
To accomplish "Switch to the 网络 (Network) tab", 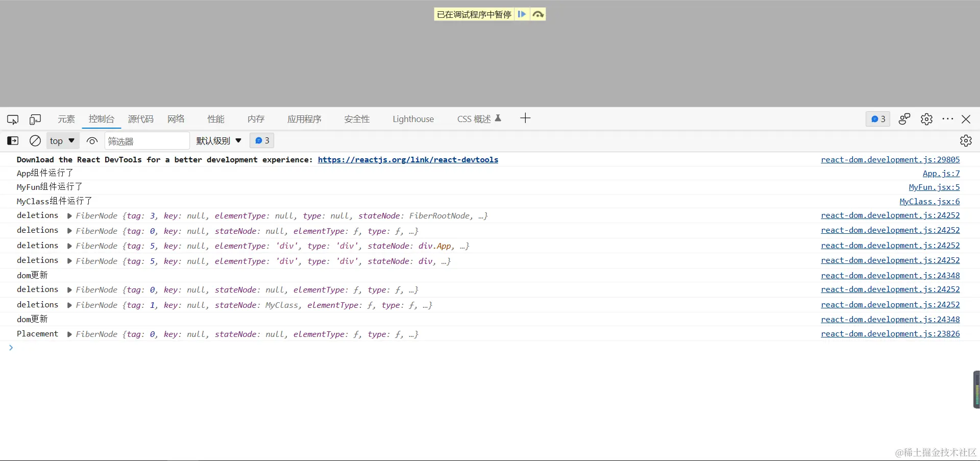I will coord(176,119).
